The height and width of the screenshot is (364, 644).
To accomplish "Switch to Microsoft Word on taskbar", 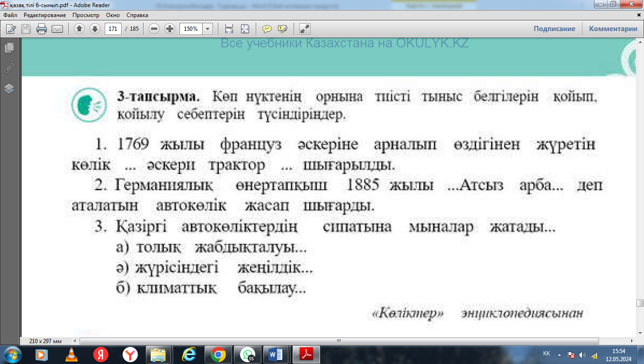I will point(277,355).
